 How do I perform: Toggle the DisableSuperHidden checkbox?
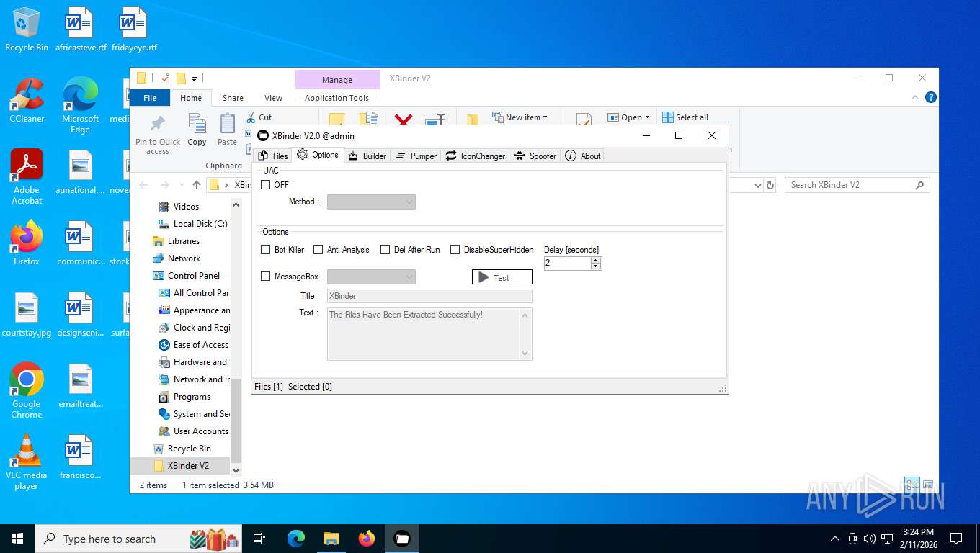pos(455,250)
